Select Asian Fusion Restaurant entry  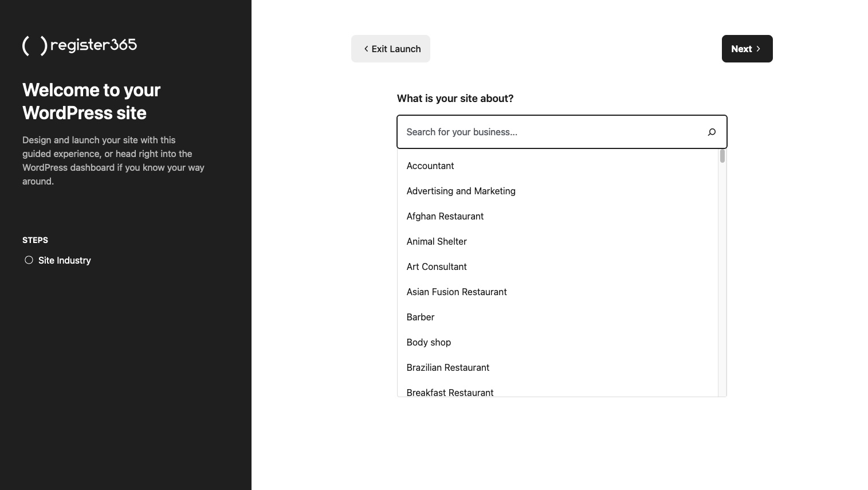457,292
